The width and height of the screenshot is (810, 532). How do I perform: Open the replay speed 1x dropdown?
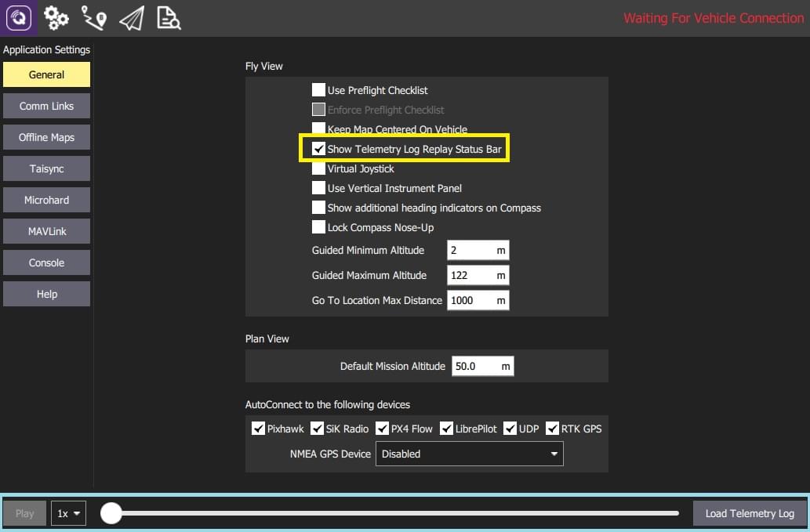coord(68,513)
